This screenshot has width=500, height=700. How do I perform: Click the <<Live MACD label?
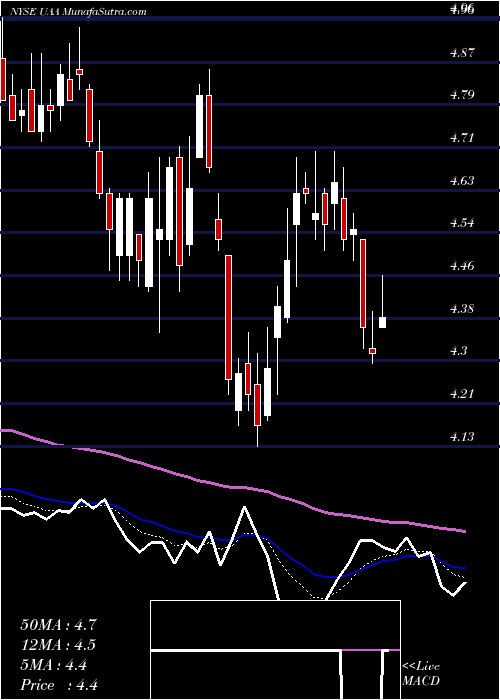[421, 673]
